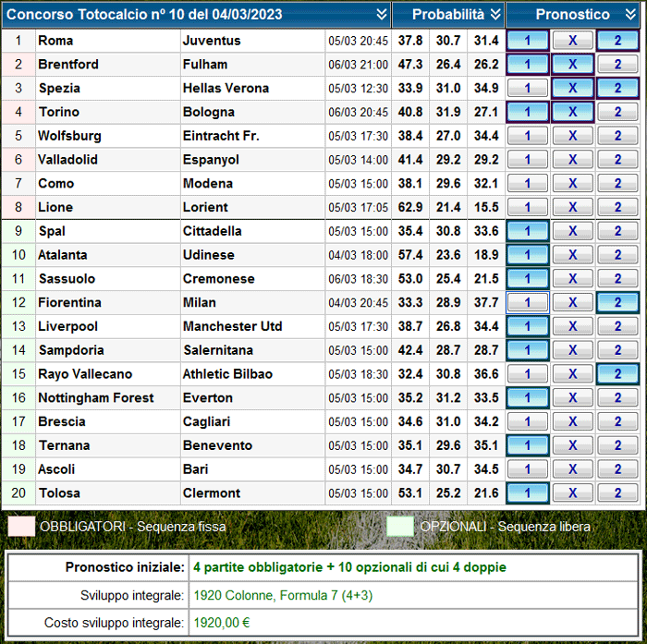Select X for Torino-Bologna match

tap(572, 113)
